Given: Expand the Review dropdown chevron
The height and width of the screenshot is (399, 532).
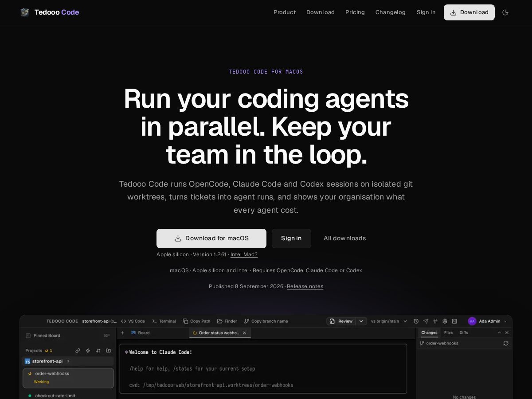Looking at the screenshot, I should click(x=361, y=321).
